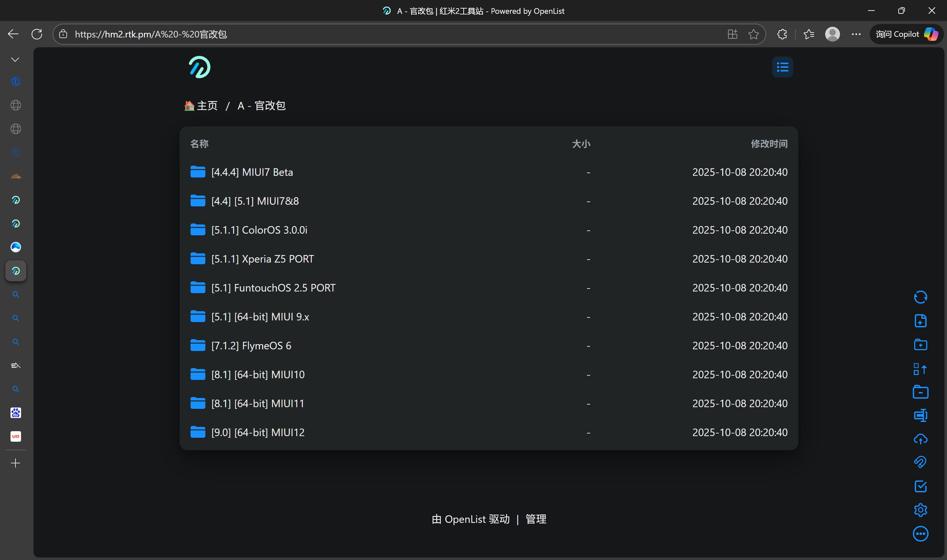
Task: Click the batch rename icon
Action: point(920,415)
